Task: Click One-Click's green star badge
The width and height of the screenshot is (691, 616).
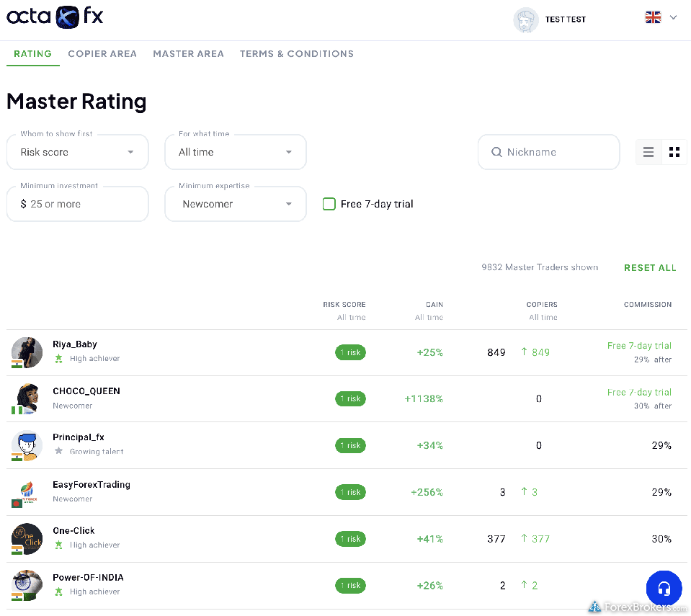Action: (x=58, y=545)
